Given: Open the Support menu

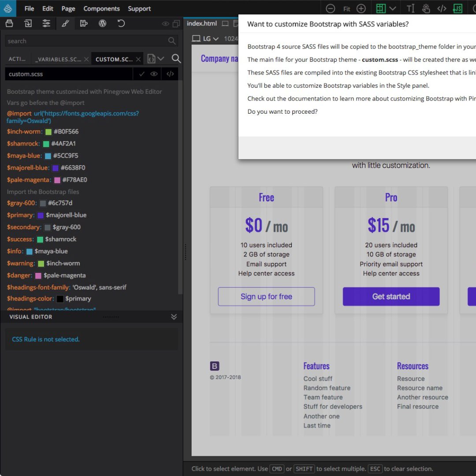Looking at the screenshot, I should point(139,8).
